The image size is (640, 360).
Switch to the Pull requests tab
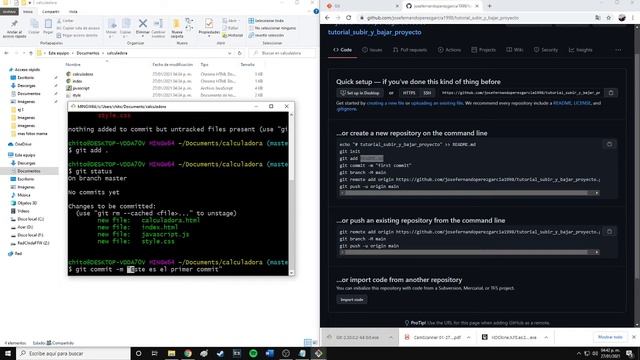(410, 50)
